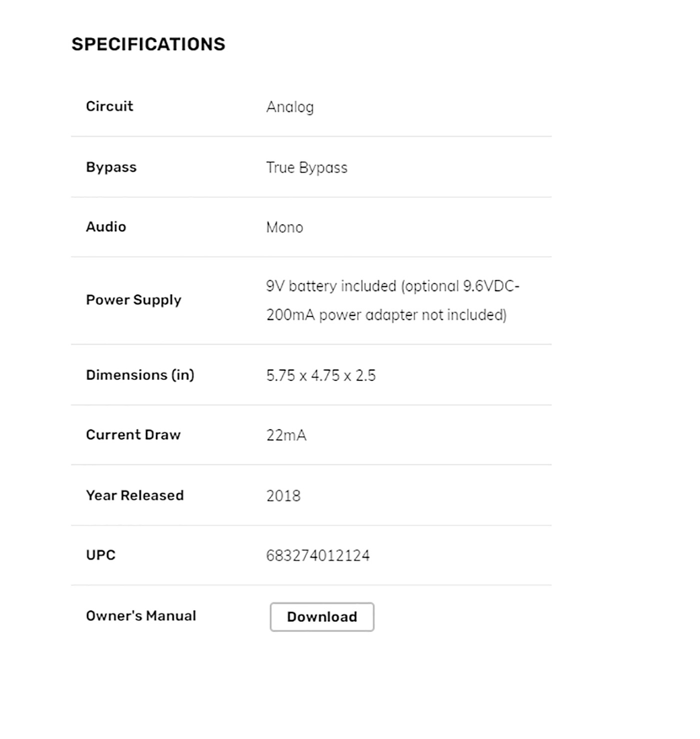The height and width of the screenshot is (739, 700).
Task: Select the Dimensions (in) label
Action: click(140, 375)
